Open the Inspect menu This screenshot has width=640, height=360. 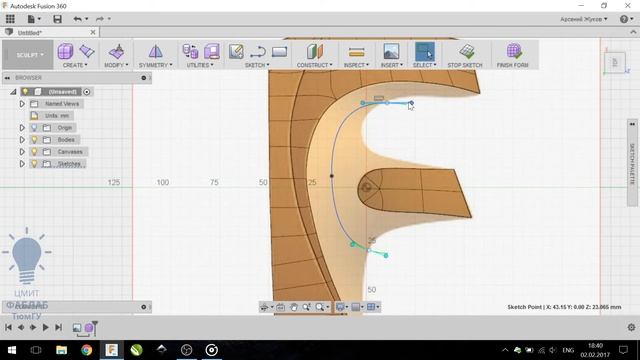pyautogui.click(x=356, y=65)
